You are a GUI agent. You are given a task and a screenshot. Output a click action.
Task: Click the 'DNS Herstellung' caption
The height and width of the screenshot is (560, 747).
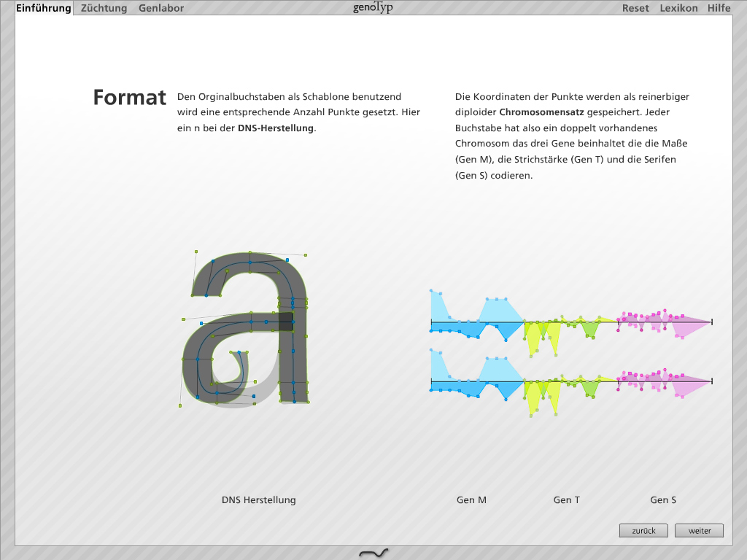[259, 500]
